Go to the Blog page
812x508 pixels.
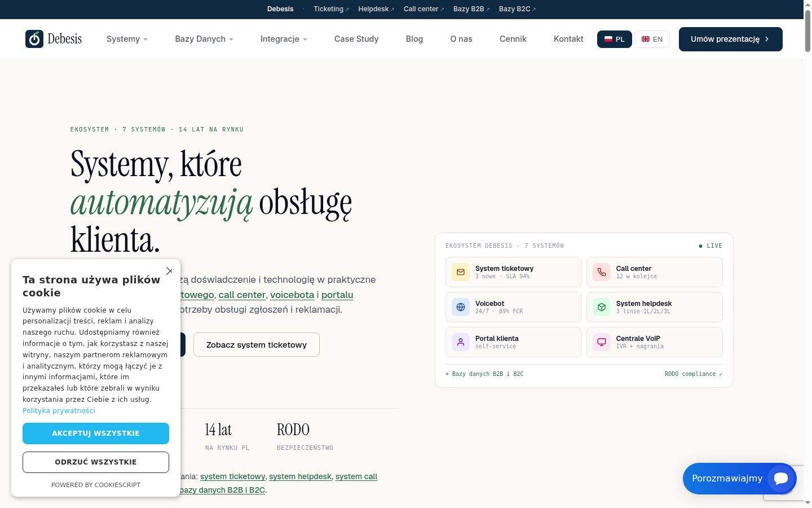(x=414, y=39)
